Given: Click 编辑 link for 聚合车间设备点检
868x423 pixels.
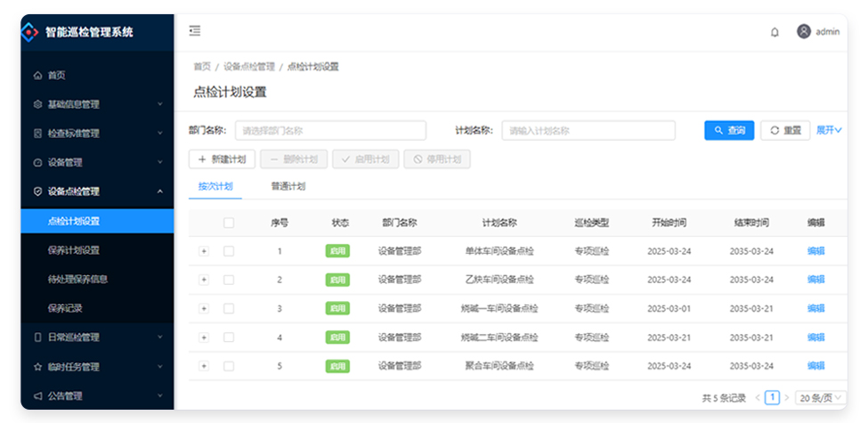Looking at the screenshot, I should point(815,366).
